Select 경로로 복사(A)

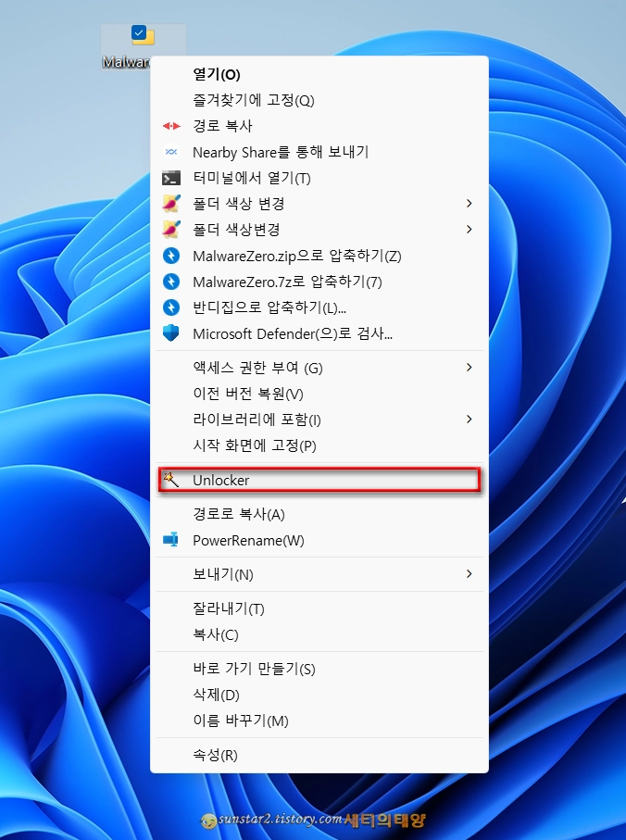[x=319, y=514]
